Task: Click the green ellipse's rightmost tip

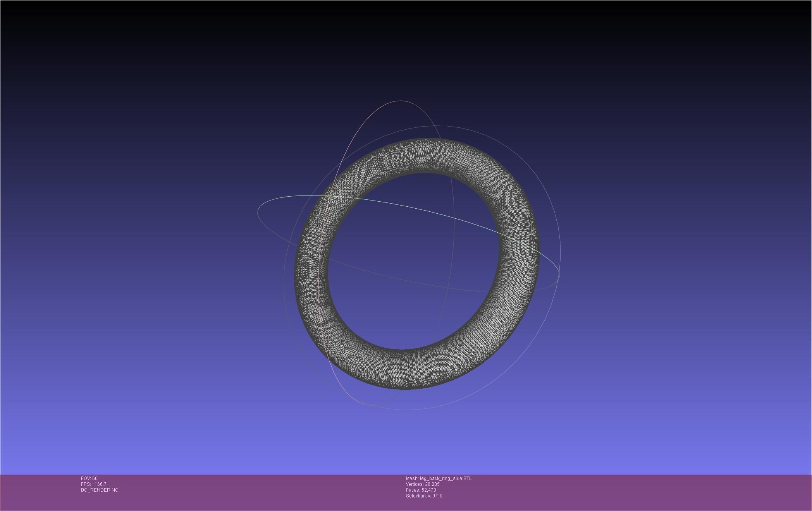Action: pos(559,273)
